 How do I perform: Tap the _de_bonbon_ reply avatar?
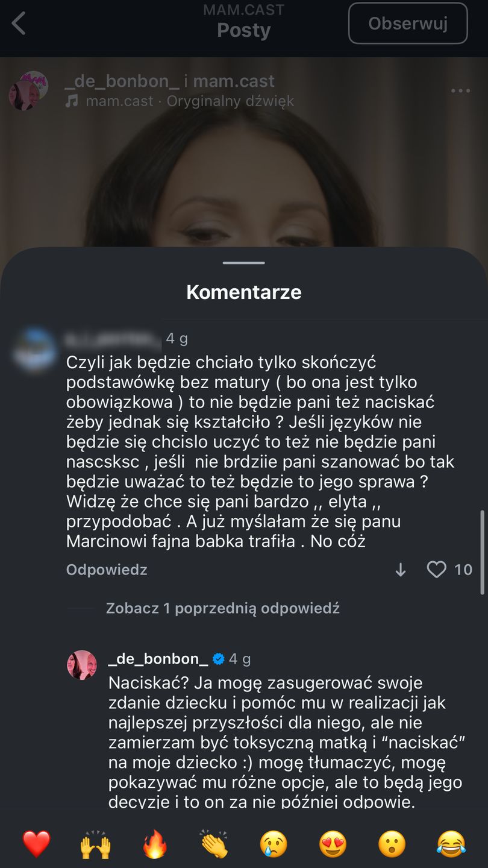[82, 665]
